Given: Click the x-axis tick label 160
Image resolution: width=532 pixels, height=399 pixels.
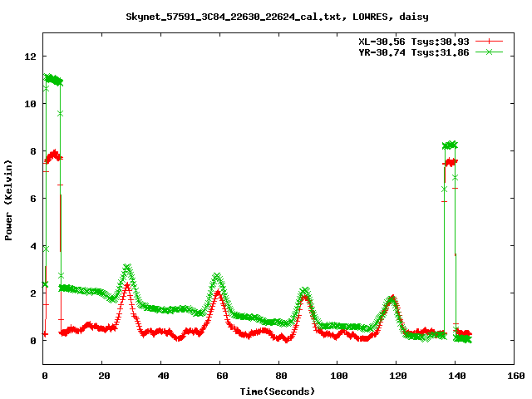Looking at the screenshot, I should click(515, 376).
